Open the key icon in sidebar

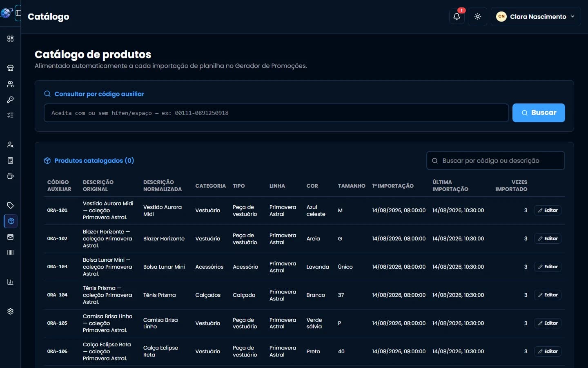coord(11,99)
